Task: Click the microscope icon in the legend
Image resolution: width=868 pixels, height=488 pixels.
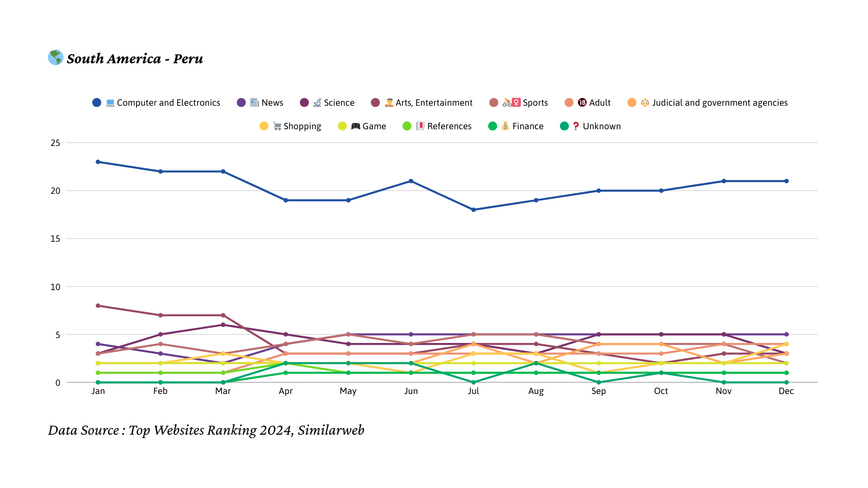Action: pyautogui.click(x=317, y=103)
